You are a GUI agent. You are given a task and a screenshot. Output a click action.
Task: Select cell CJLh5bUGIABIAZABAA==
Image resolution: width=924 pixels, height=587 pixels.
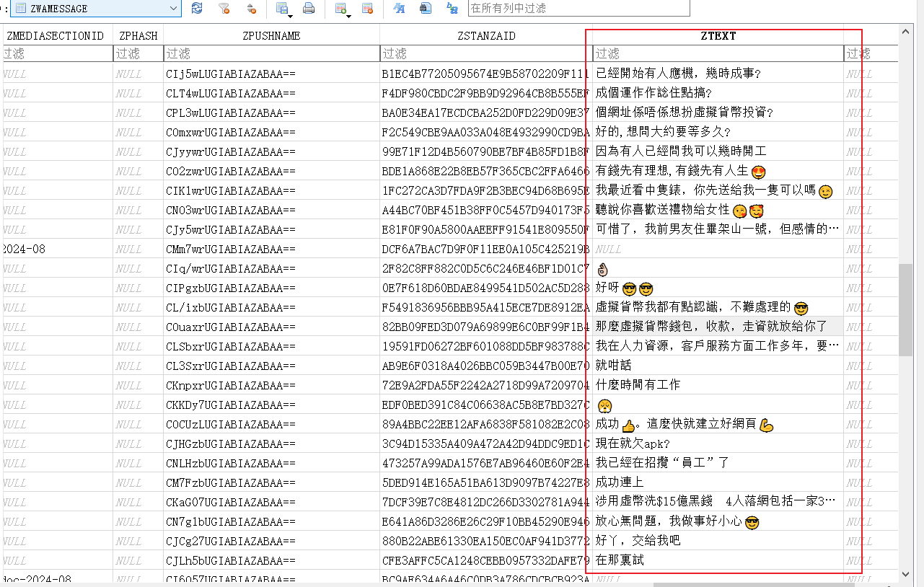[x=272, y=560]
